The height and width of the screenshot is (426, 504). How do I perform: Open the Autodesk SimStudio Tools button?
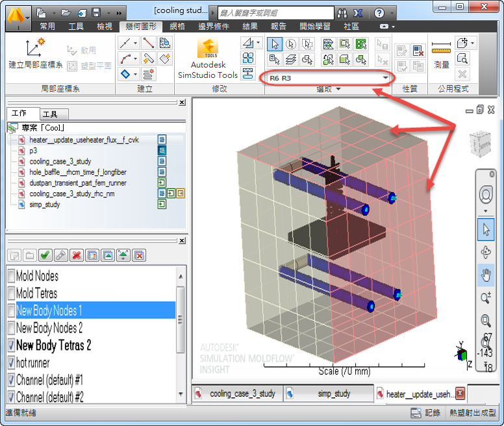point(208,58)
